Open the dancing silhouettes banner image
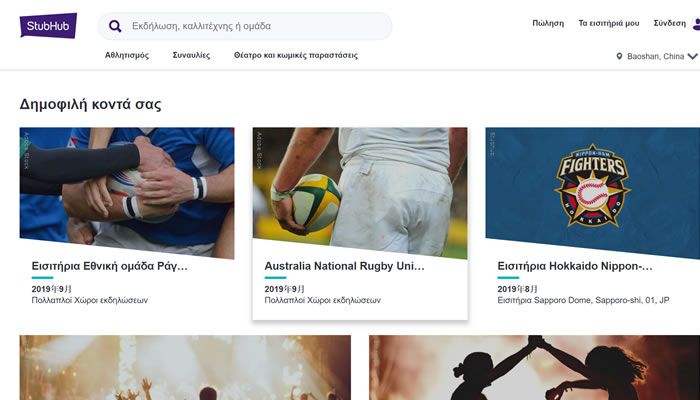The image size is (700, 400). pyautogui.click(x=534, y=367)
